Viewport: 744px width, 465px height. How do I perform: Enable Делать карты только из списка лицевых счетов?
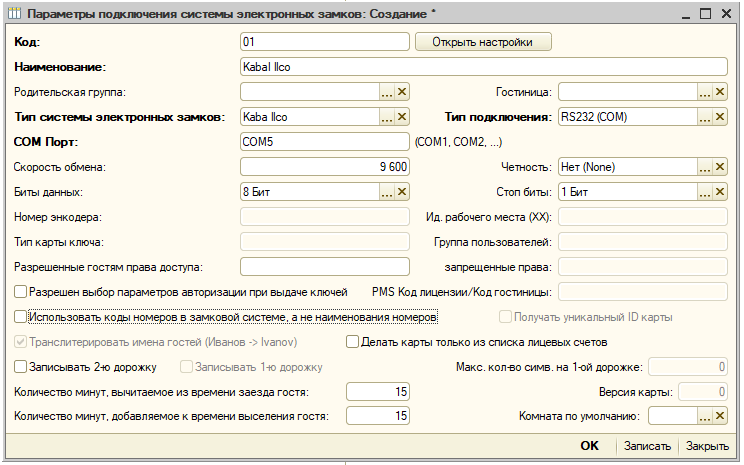352,342
